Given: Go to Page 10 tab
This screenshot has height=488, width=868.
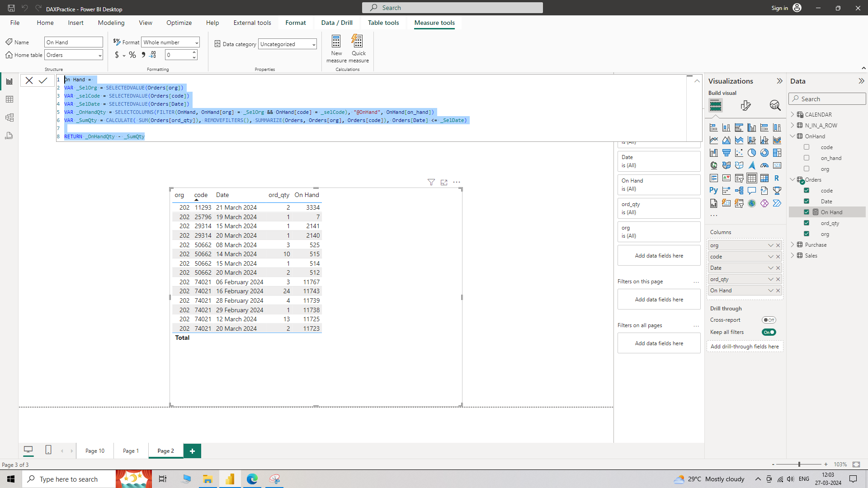Looking at the screenshot, I should coord(95,451).
